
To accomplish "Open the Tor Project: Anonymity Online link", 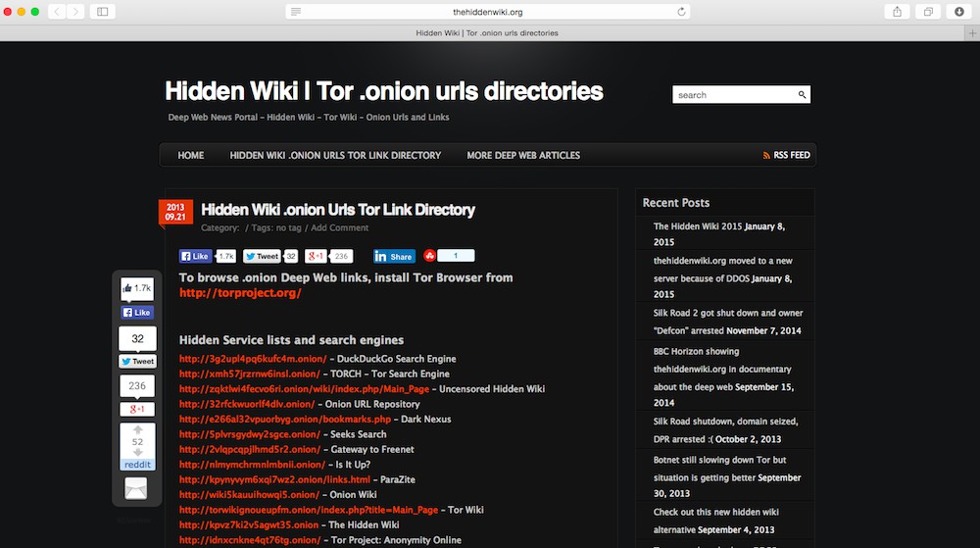I will point(250,539).
